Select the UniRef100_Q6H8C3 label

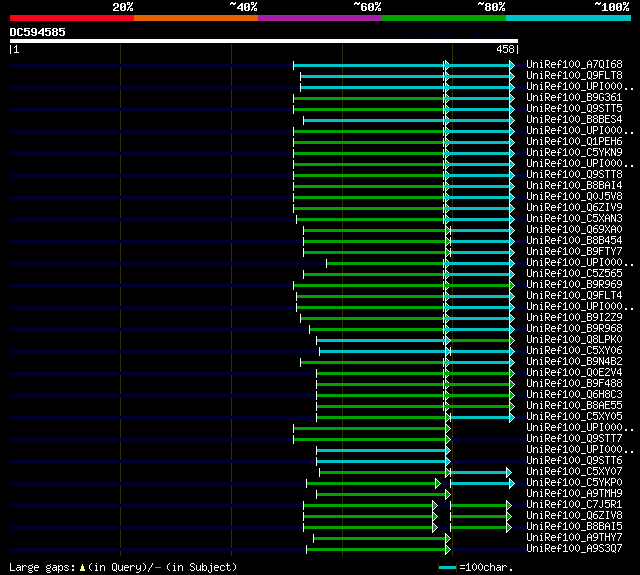coord(574,395)
